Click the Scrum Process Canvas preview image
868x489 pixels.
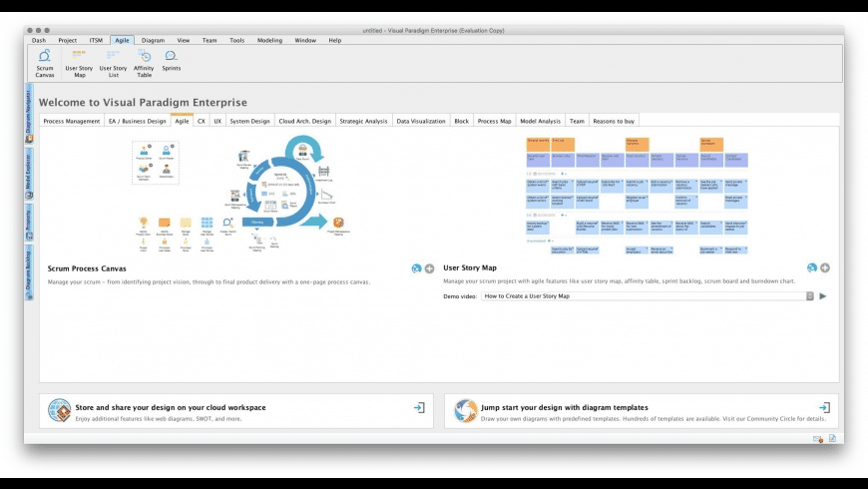point(241,195)
